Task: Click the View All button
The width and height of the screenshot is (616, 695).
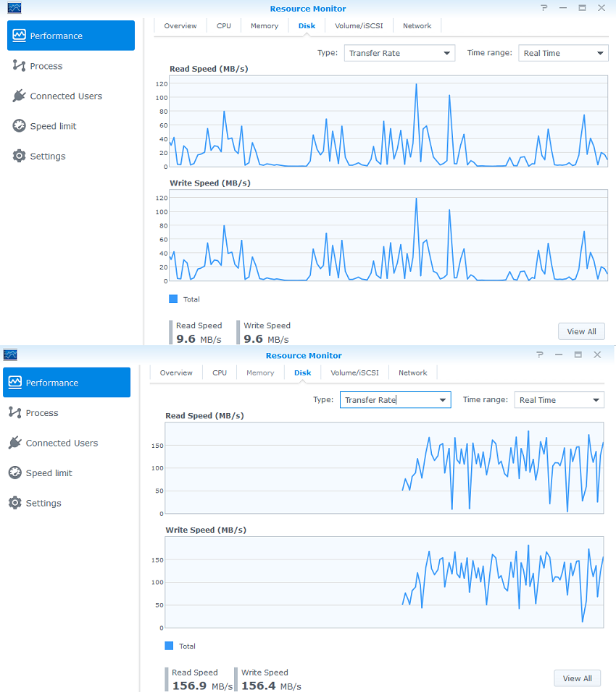Action: coord(581,331)
